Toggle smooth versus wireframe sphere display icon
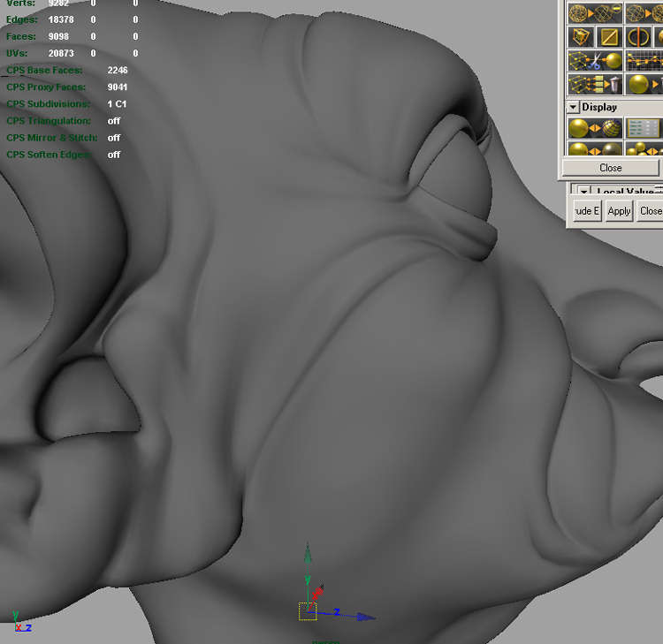 pyautogui.click(x=594, y=129)
